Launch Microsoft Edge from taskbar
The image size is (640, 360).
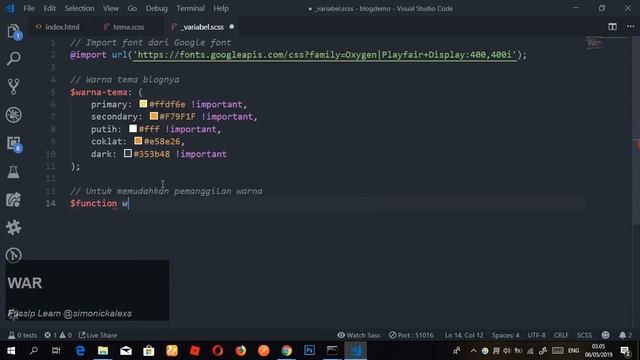coord(80,351)
